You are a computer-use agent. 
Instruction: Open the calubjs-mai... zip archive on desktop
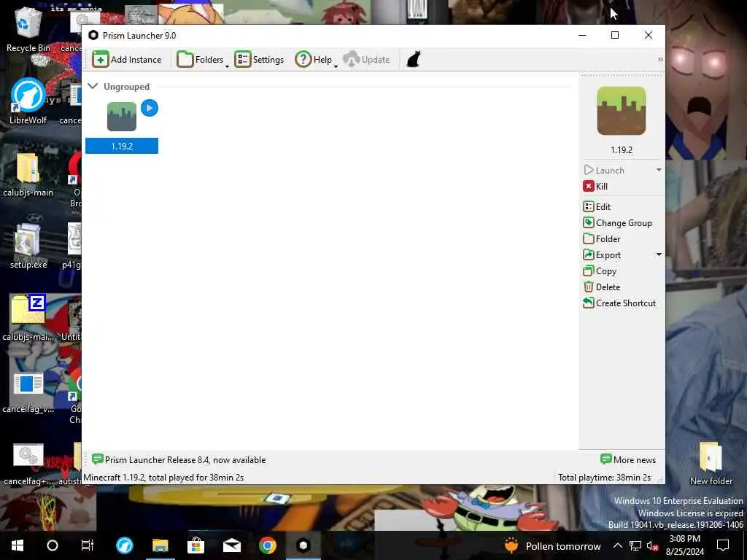(28, 318)
